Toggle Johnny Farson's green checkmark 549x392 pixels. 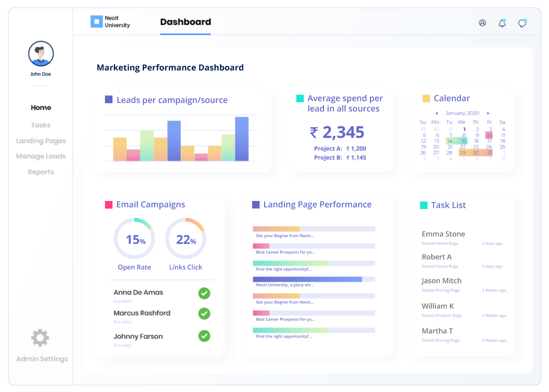(204, 336)
